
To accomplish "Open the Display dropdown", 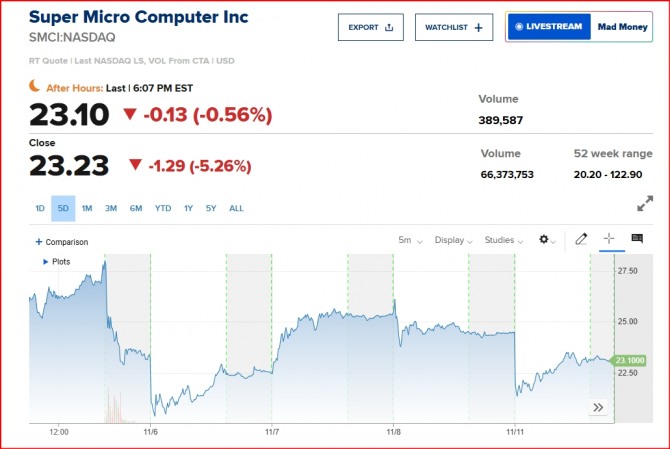I will (453, 240).
